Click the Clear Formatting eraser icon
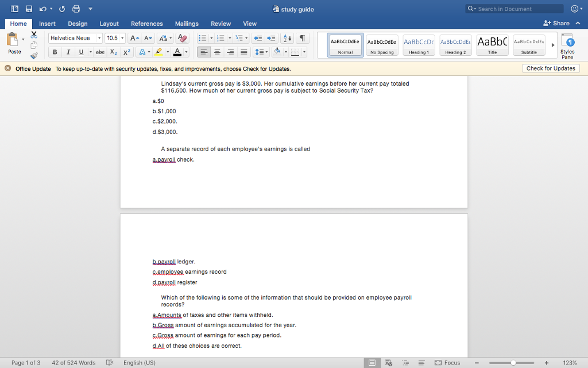This screenshot has width=588, height=368. click(x=182, y=38)
